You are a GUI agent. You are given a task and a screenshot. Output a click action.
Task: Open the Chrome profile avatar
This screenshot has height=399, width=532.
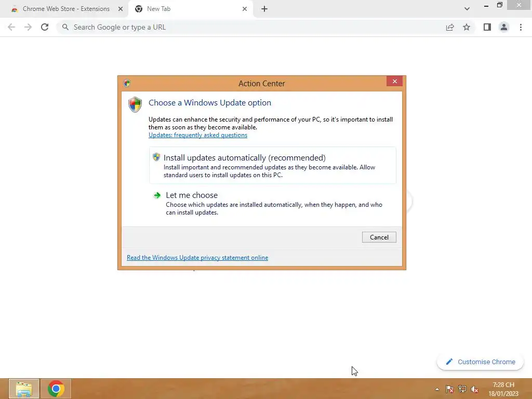504,27
